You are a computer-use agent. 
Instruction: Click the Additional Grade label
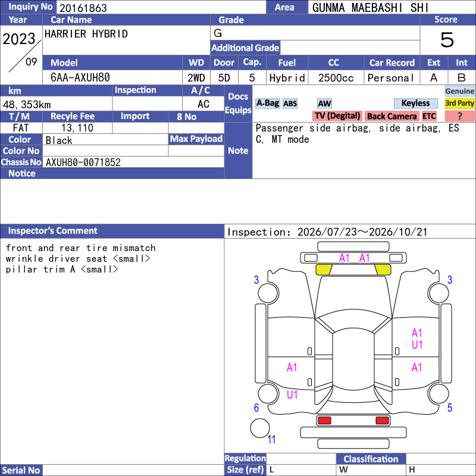[x=245, y=48]
